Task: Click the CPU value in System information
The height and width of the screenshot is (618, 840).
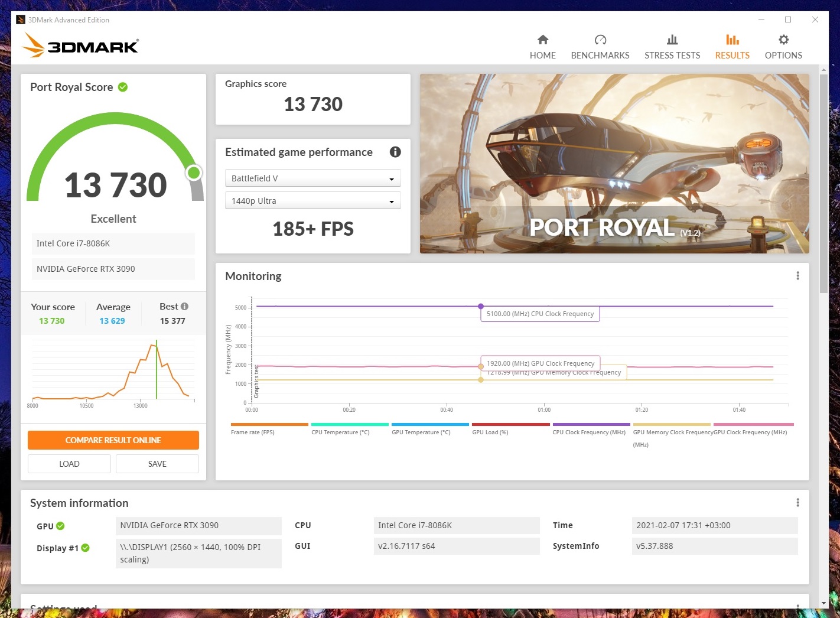Action: pos(457,525)
